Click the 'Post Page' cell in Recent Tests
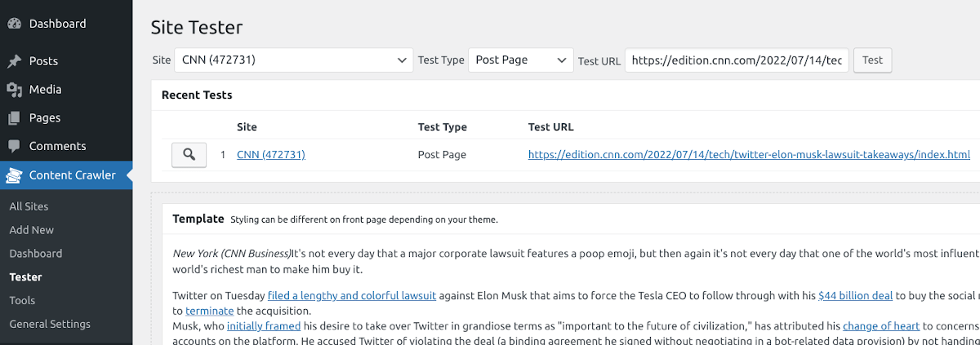The image size is (980, 345). click(x=442, y=154)
